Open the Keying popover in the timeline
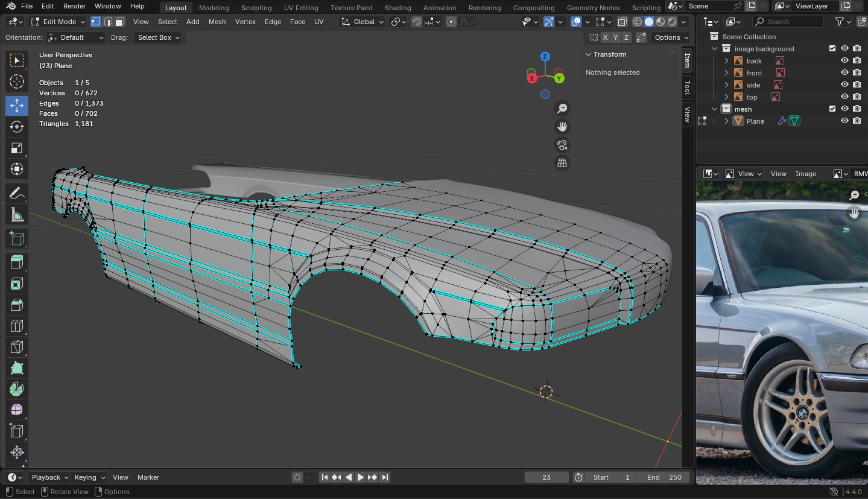 click(x=89, y=477)
